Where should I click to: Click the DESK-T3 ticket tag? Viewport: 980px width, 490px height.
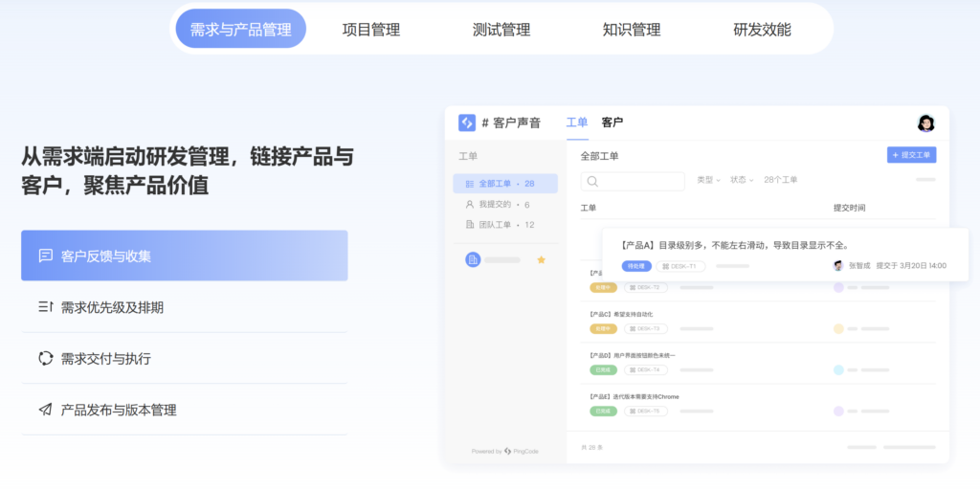[646, 329]
